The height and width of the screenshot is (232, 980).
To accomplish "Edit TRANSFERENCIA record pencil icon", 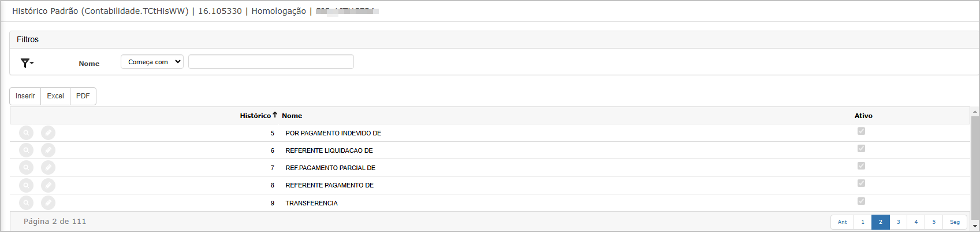I will (x=48, y=203).
